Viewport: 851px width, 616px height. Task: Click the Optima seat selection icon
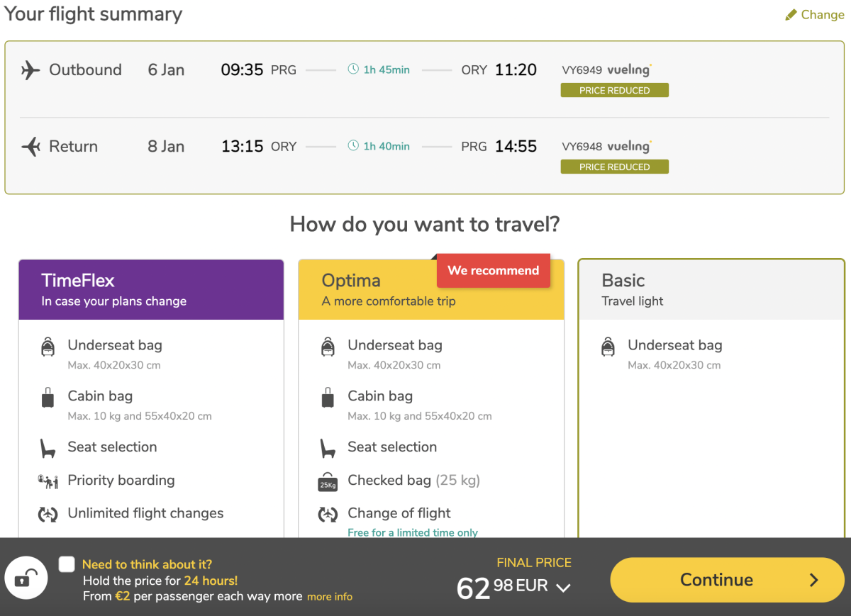[x=327, y=448]
